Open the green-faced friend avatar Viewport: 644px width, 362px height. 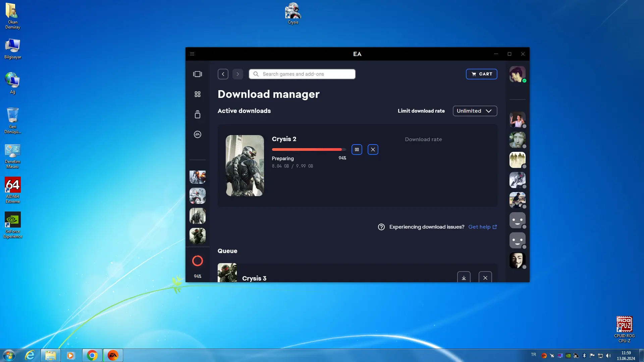click(x=518, y=140)
